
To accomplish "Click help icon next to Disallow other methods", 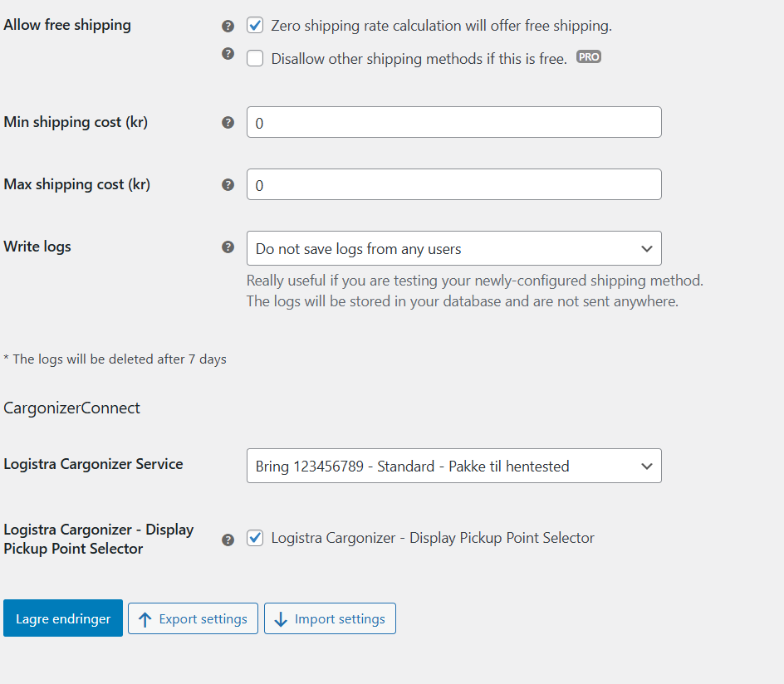I will [228, 54].
